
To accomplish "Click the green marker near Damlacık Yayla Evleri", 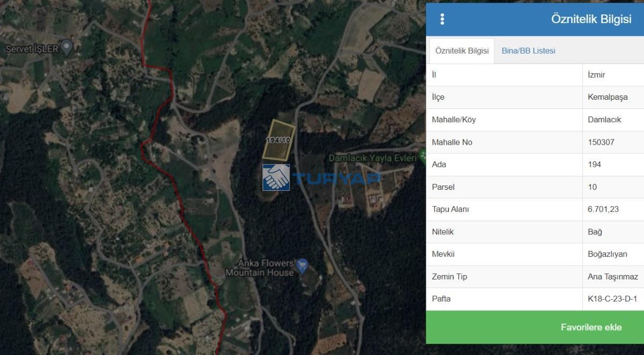I will (x=422, y=159).
